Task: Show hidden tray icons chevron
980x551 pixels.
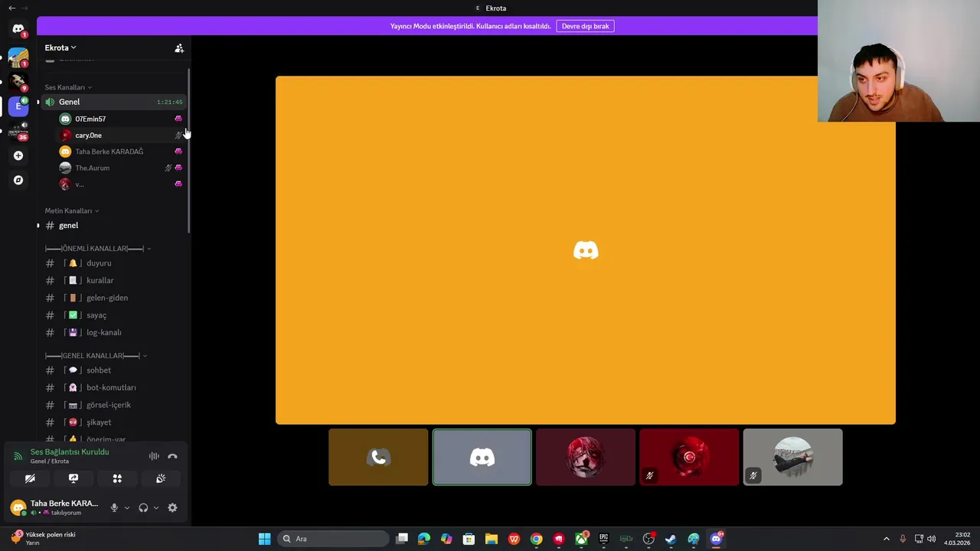Action: (887, 539)
